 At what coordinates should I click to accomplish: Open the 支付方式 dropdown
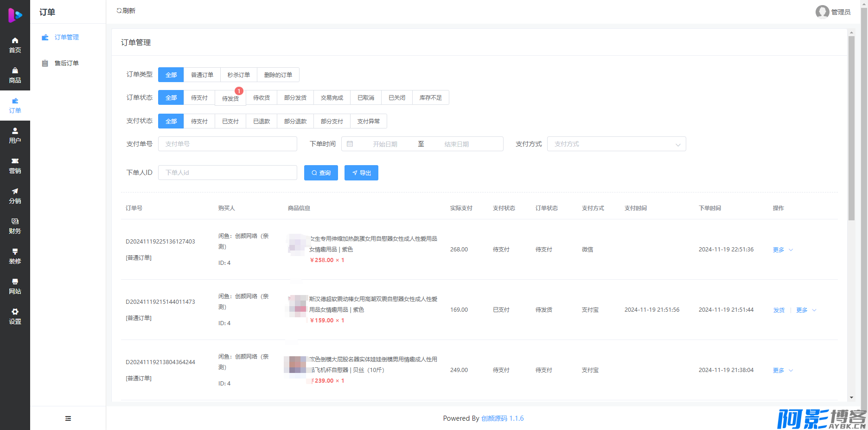click(616, 144)
